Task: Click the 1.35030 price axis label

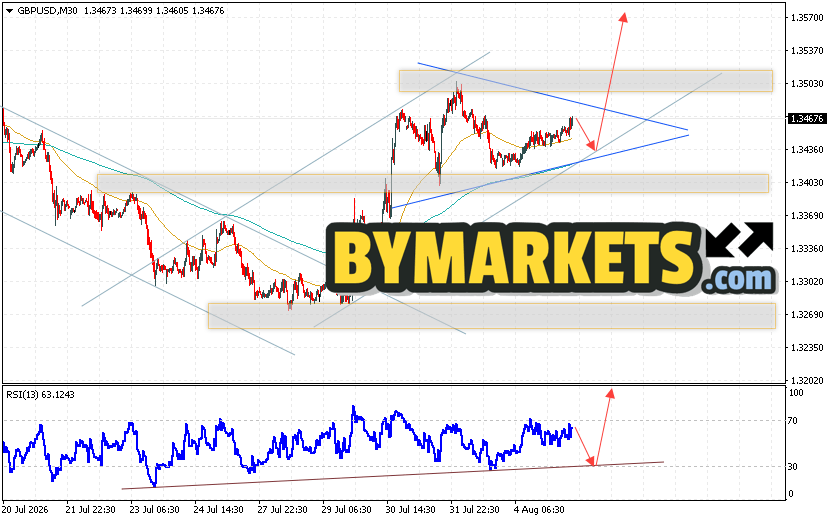Action: 807,84
